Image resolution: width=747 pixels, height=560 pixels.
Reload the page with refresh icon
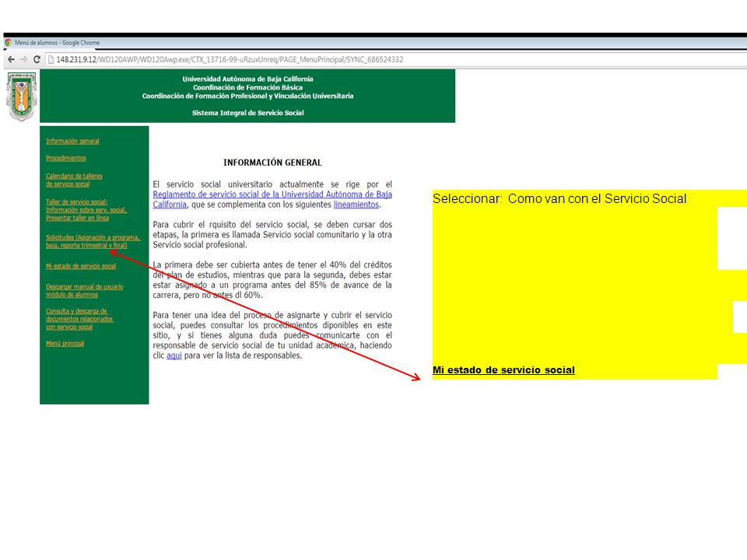tap(37, 60)
